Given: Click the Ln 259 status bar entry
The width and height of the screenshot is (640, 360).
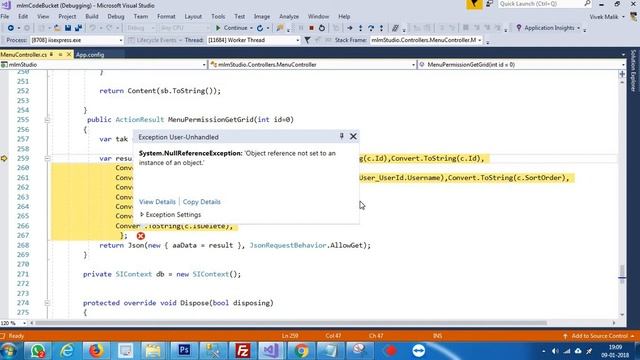Looking at the screenshot, I should point(290,336).
